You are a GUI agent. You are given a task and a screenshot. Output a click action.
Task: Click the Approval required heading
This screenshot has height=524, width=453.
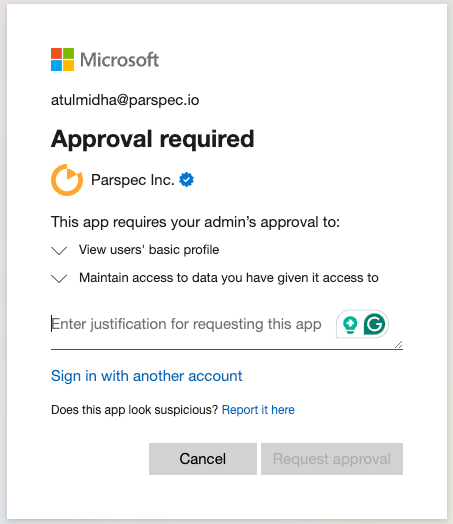(153, 139)
